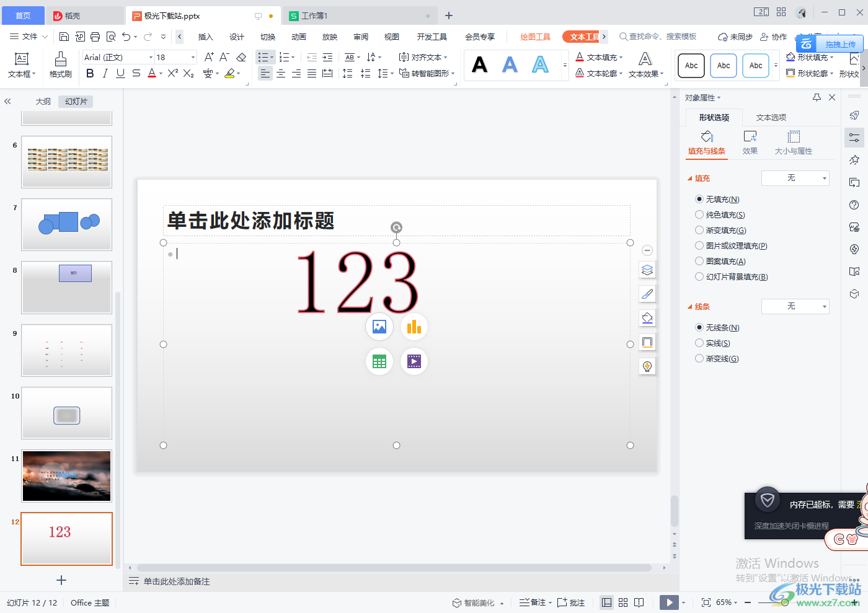Open the Design (设计) ribbon tab
Viewport: 868px width, 613px height.
236,37
